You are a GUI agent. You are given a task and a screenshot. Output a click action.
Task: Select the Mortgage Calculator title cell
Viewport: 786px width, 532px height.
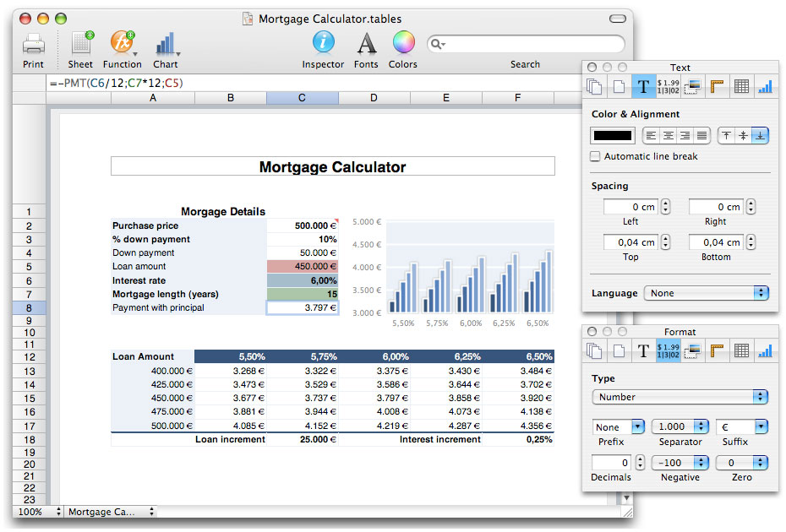[x=333, y=166]
